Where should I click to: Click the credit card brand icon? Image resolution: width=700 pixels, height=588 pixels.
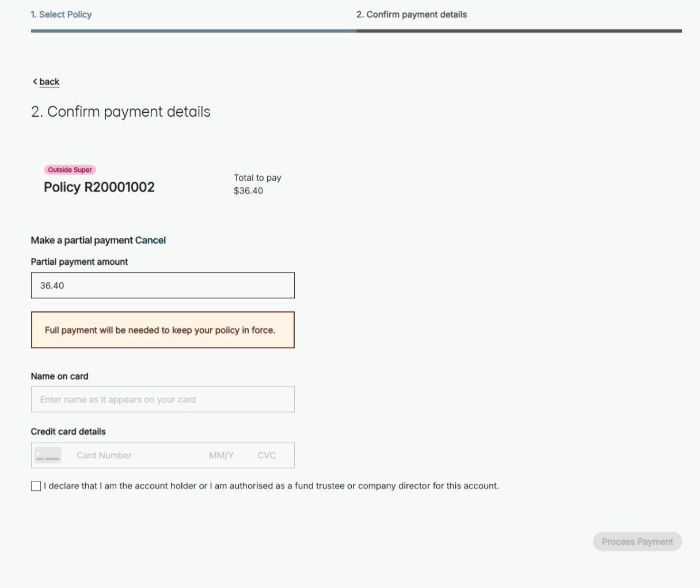(x=48, y=455)
